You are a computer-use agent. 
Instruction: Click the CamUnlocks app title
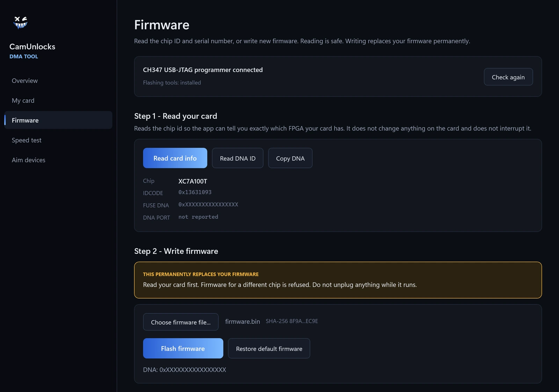pos(32,47)
